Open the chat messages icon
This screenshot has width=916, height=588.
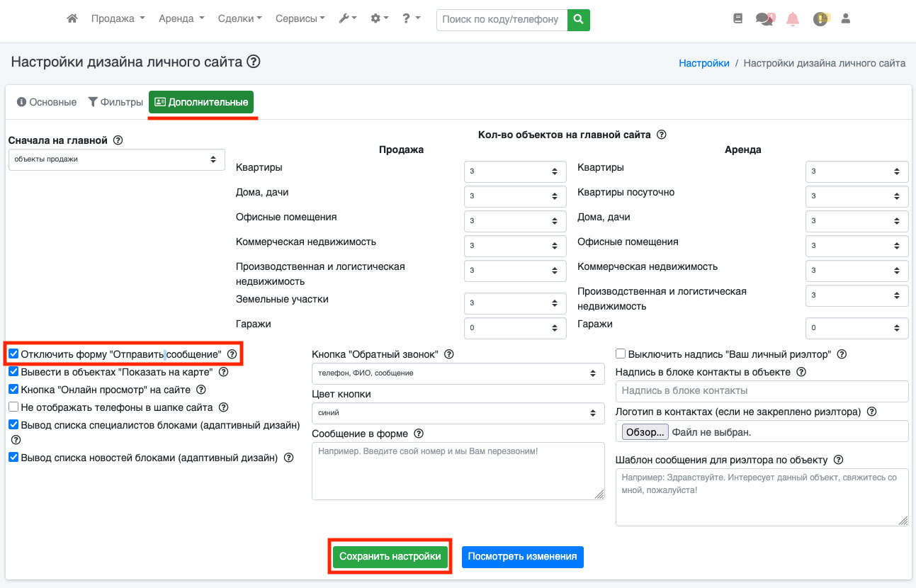(764, 19)
